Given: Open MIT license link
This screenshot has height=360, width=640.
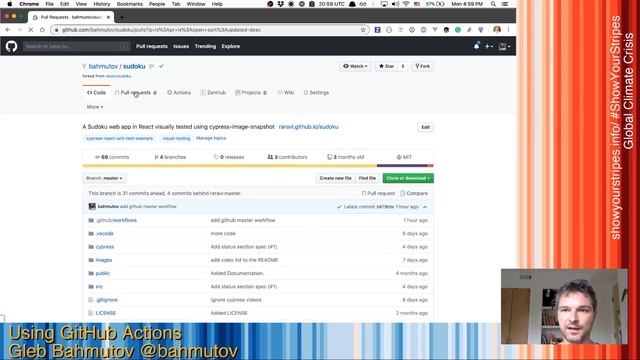Looking at the screenshot, I should tap(404, 157).
